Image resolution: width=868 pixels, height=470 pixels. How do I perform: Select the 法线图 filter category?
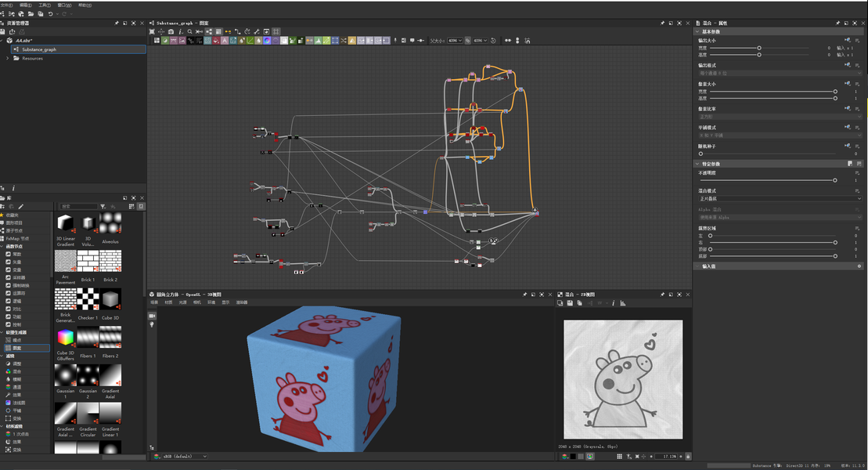[18, 403]
